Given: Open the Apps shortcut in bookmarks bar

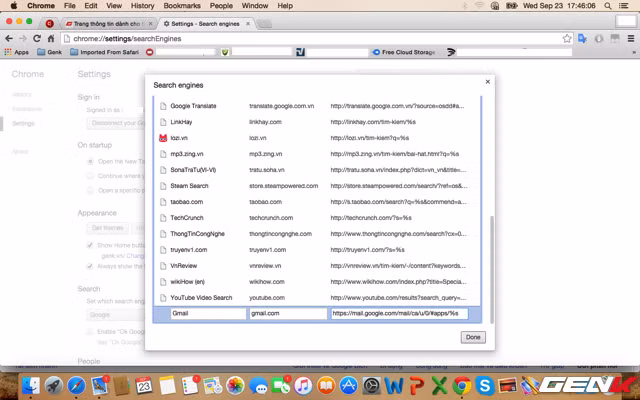Looking at the screenshot, I should [17, 52].
